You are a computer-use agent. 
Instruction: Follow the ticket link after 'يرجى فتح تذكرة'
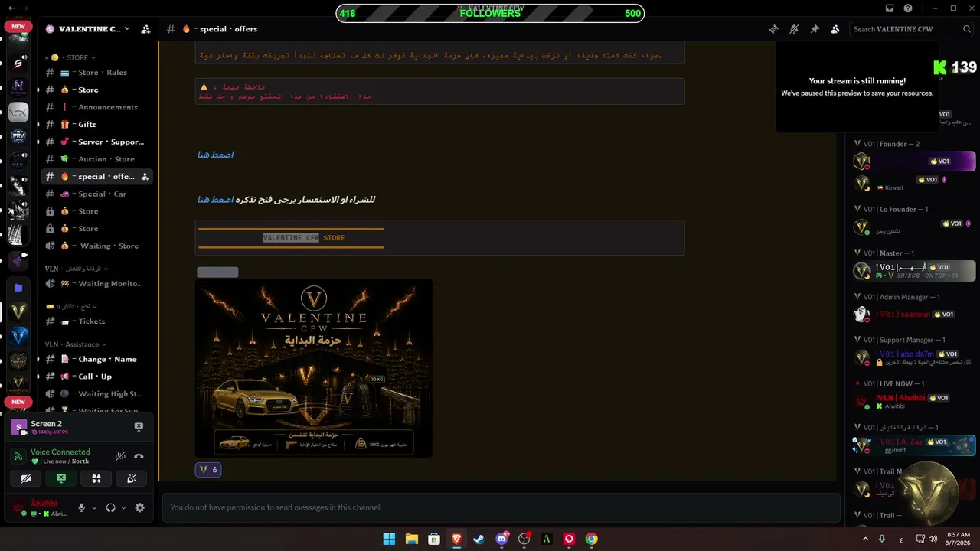(216, 200)
